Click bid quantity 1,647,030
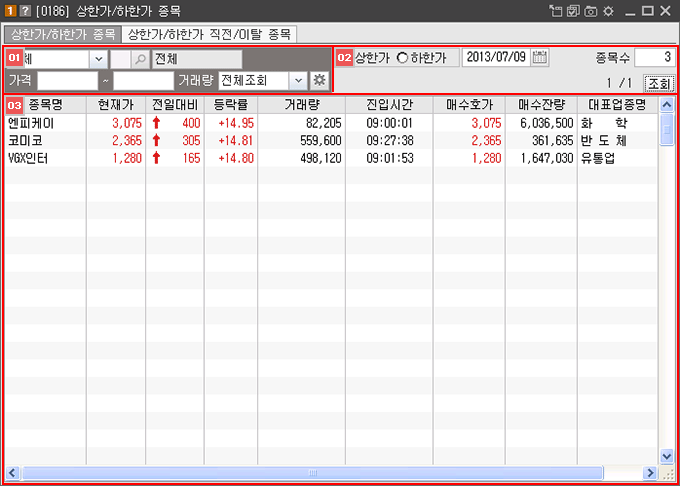Viewport: 680px width, 486px height. coord(547,158)
